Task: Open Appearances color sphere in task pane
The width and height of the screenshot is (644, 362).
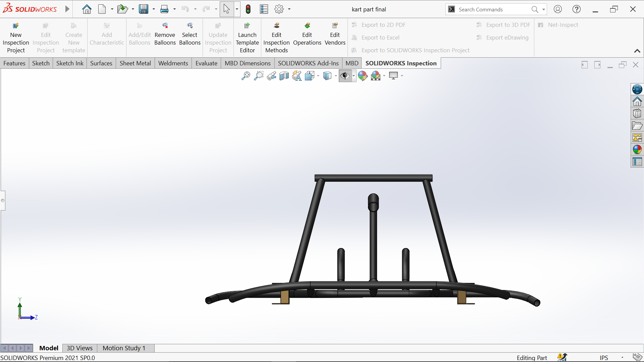Action: pos(637,150)
